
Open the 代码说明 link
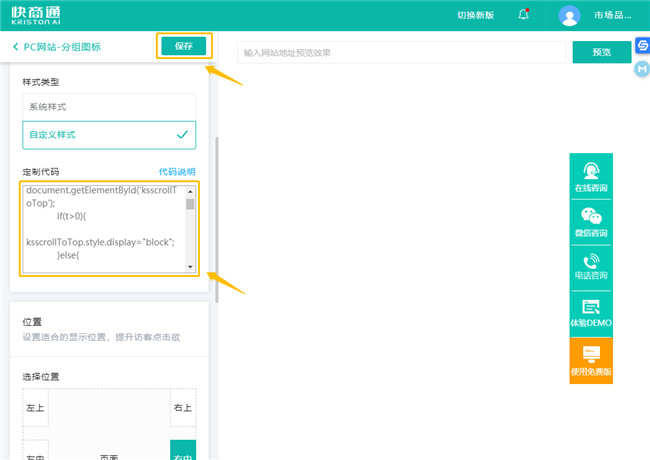[177, 172]
